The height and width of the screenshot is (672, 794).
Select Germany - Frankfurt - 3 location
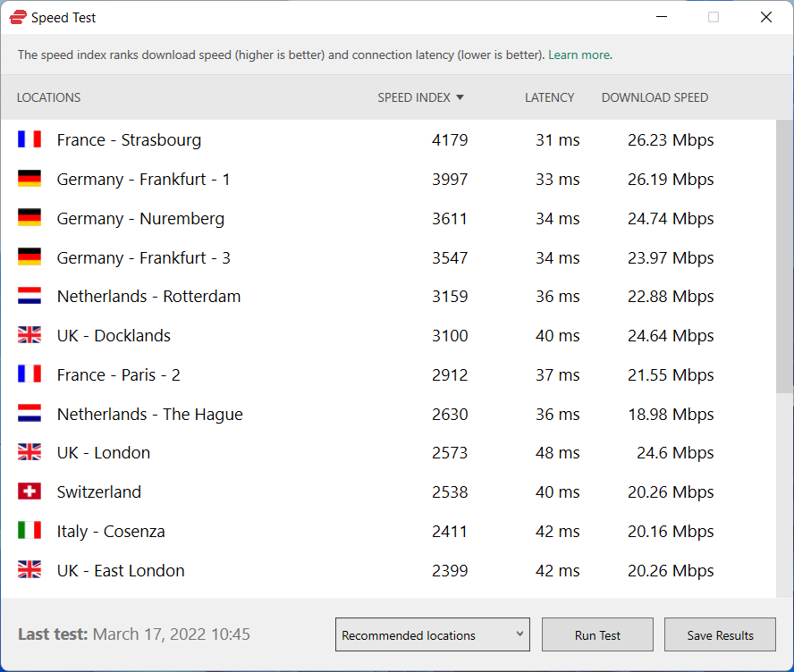[x=143, y=257]
